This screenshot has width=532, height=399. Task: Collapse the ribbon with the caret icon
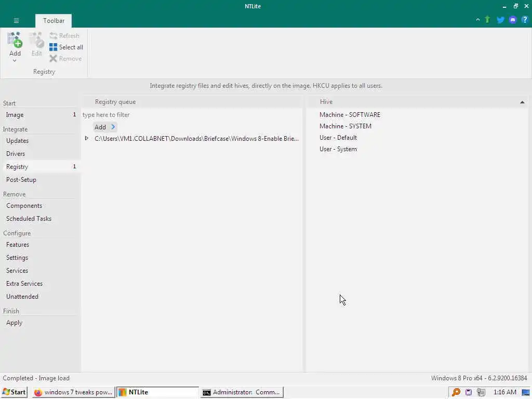click(x=478, y=20)
